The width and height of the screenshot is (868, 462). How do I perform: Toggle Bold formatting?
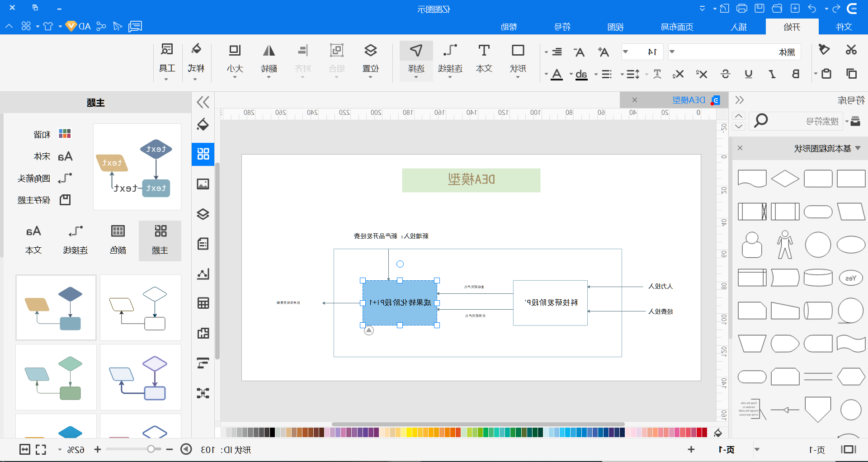point(796,74)
